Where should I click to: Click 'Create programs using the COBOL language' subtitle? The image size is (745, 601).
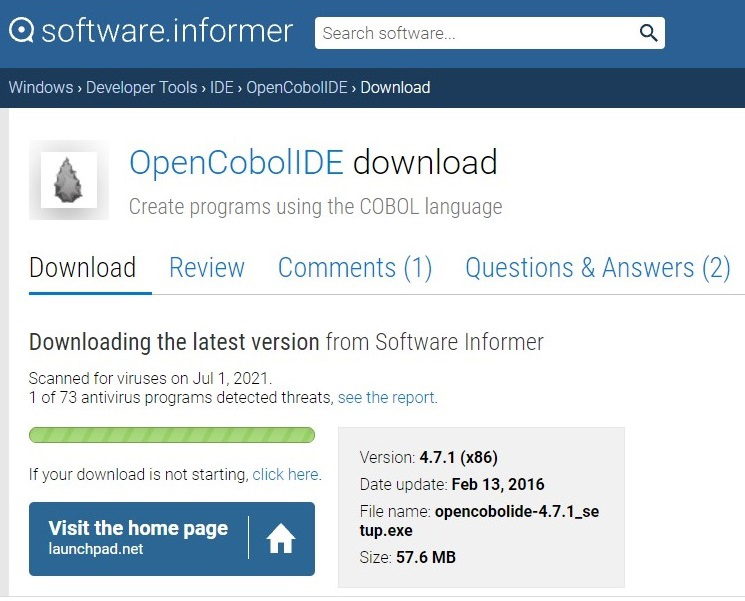[315, 207]
